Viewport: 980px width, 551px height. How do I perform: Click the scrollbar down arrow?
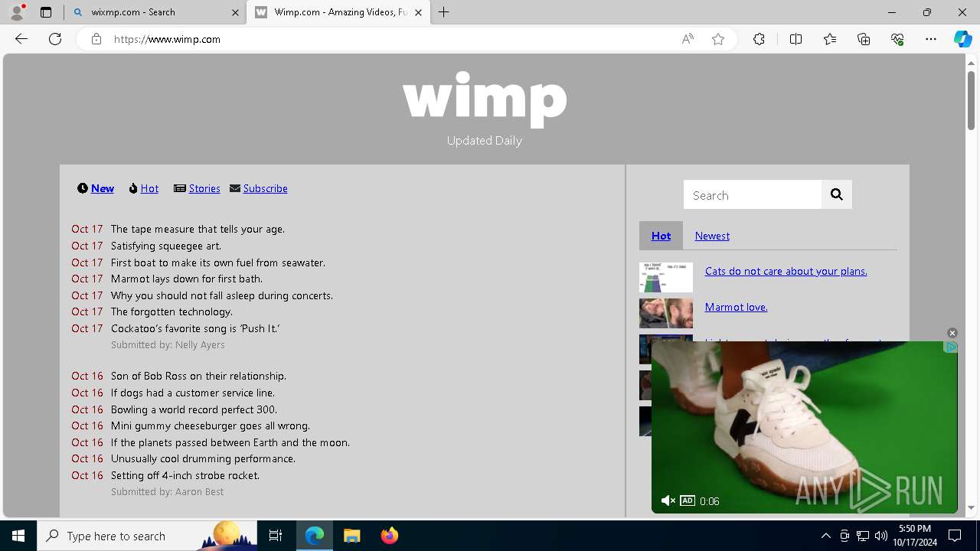pos(971,507)
